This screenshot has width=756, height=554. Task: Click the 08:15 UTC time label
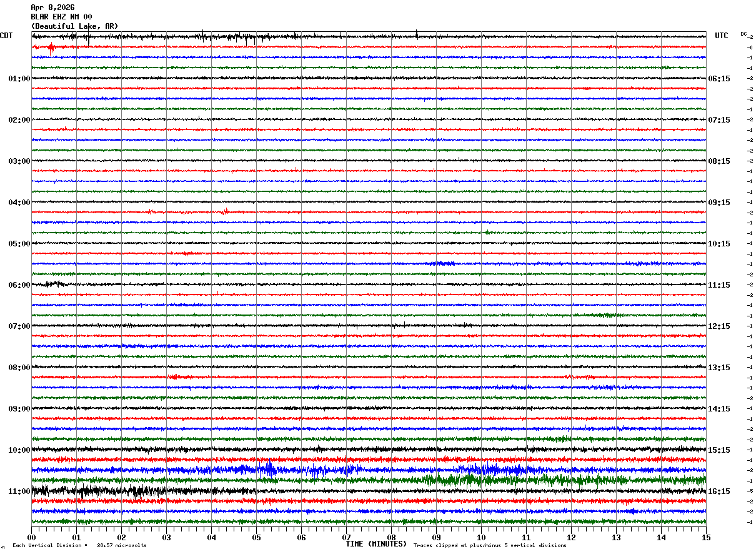coord(719,161)
